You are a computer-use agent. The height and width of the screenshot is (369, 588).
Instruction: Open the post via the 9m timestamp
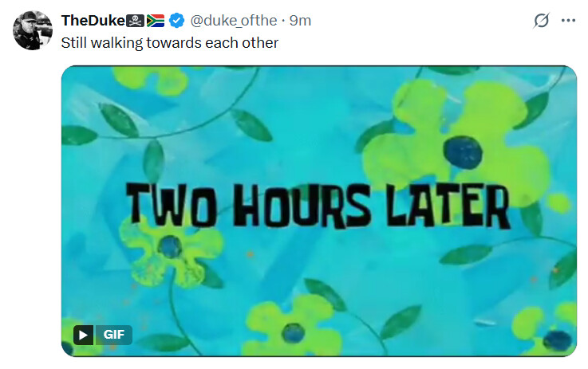(300, 21)
